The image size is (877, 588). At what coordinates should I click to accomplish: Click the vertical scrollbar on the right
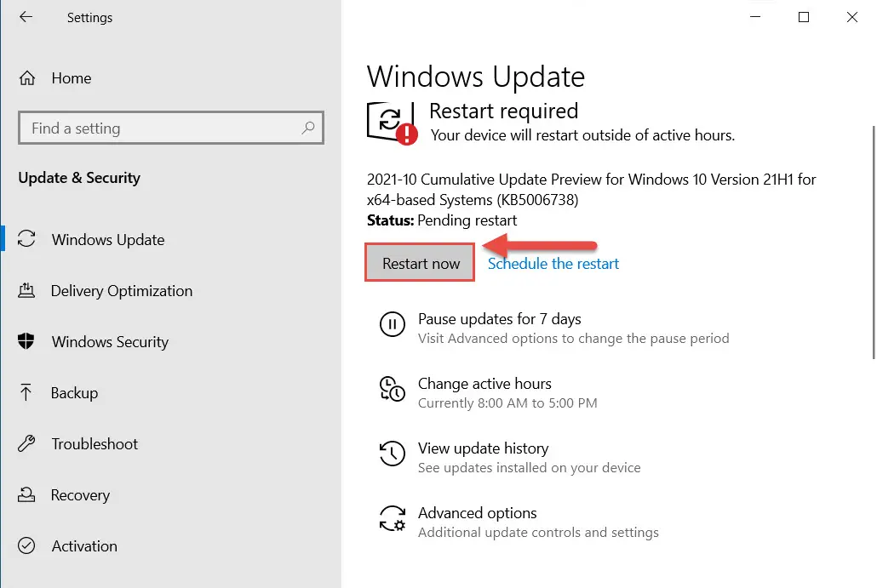(x=874, y=242)
